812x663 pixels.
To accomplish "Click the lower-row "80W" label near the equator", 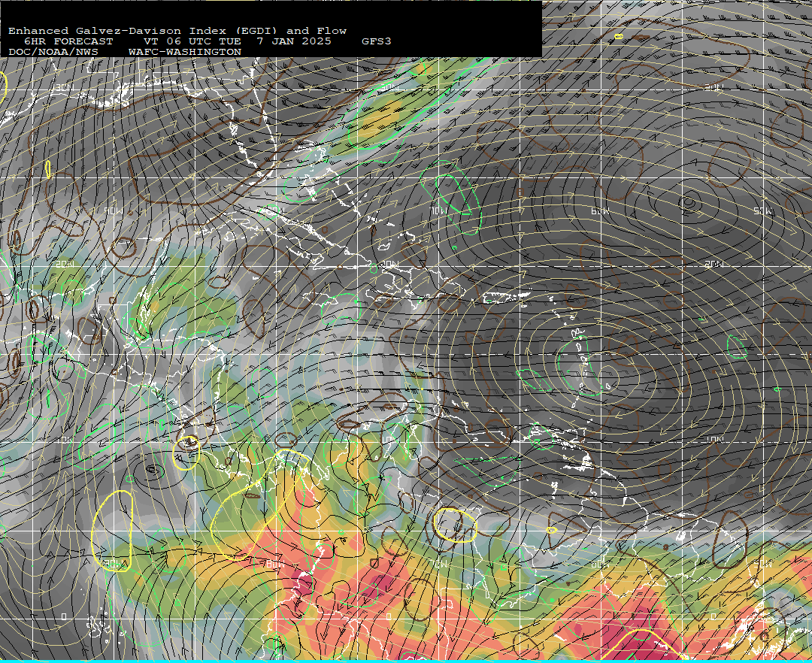I will tap(275, 564).
